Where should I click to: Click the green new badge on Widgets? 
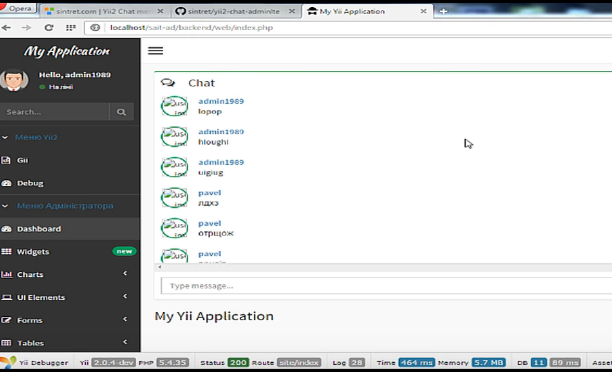point(124,251)
